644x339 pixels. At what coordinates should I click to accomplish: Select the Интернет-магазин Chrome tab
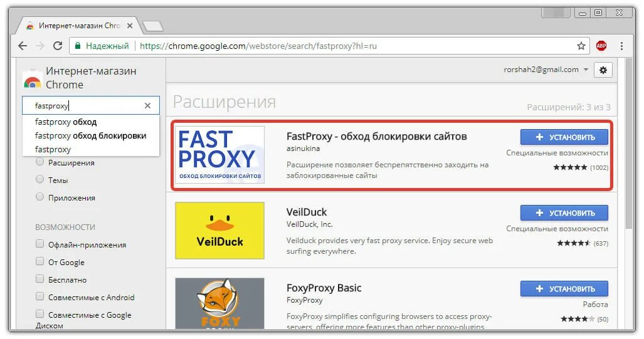(x=78, y=26)
